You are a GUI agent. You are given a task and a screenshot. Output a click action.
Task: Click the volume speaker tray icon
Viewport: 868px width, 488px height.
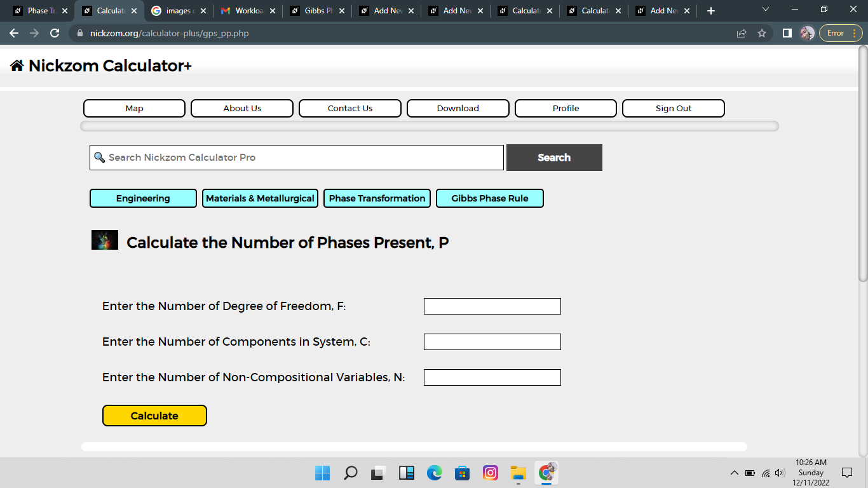pos(780,473)
